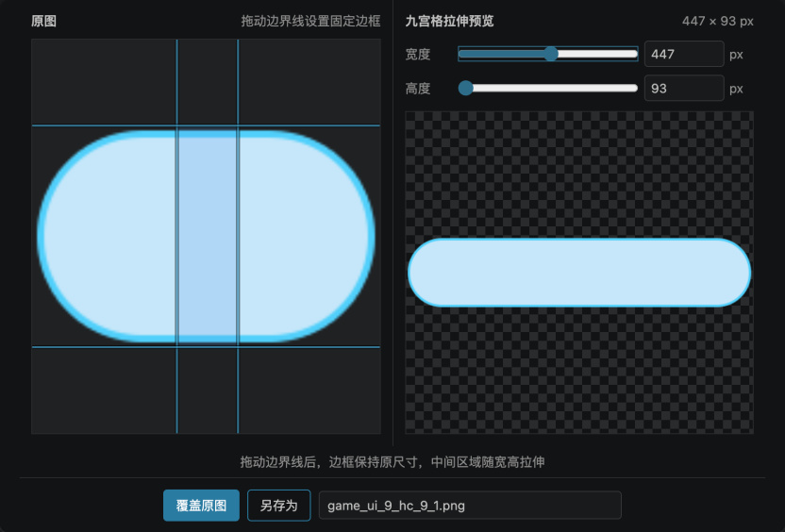Select the top horizontal border guide line
This screenshot has width=785, height=532.
pyautogui.click(x=206, y=125)
